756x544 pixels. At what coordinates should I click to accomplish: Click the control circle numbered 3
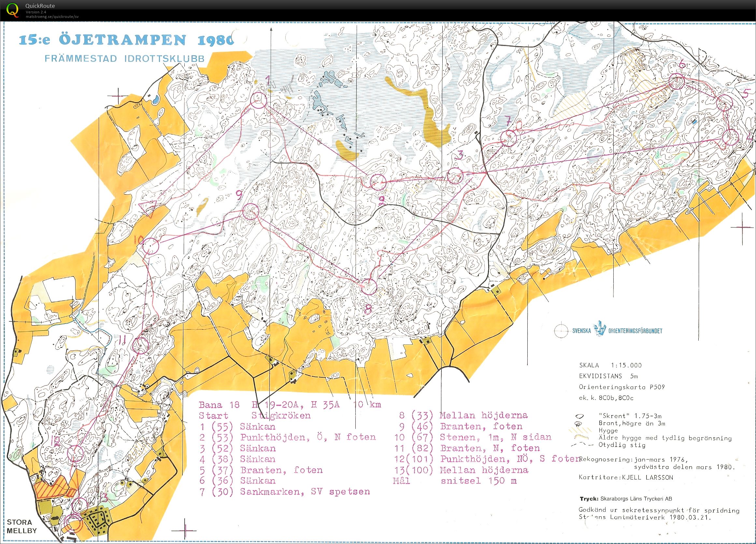coord(455,176)
